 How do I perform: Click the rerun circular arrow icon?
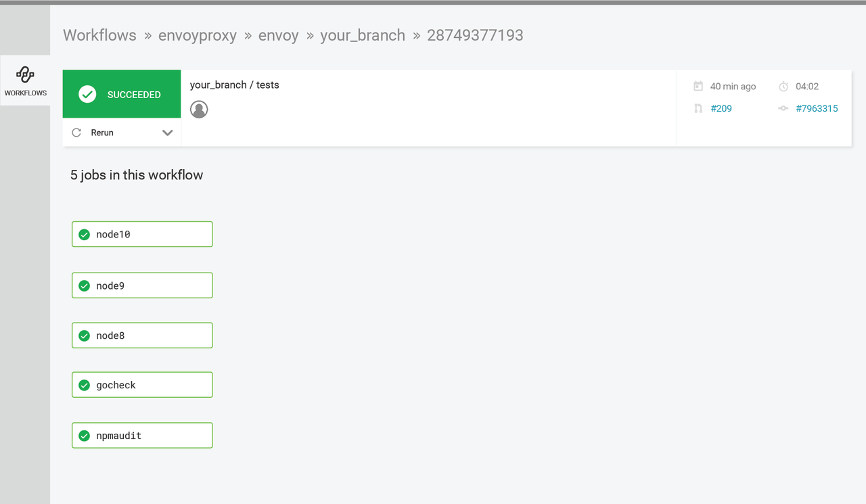[76, 133]
